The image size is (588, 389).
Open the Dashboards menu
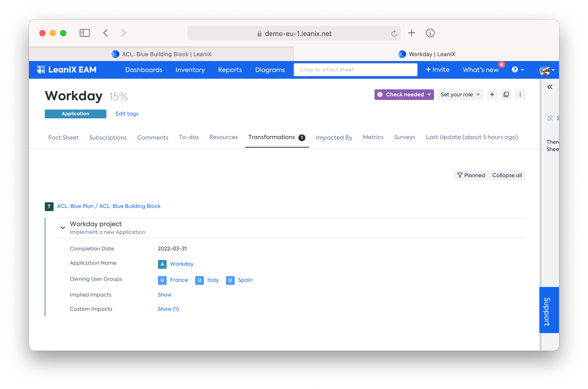144,70
